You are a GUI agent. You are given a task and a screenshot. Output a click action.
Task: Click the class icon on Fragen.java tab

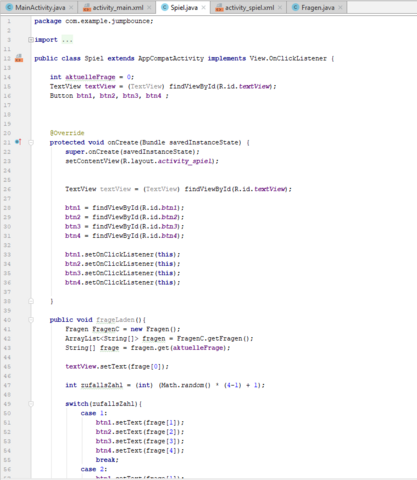click(x=295, y=7)
